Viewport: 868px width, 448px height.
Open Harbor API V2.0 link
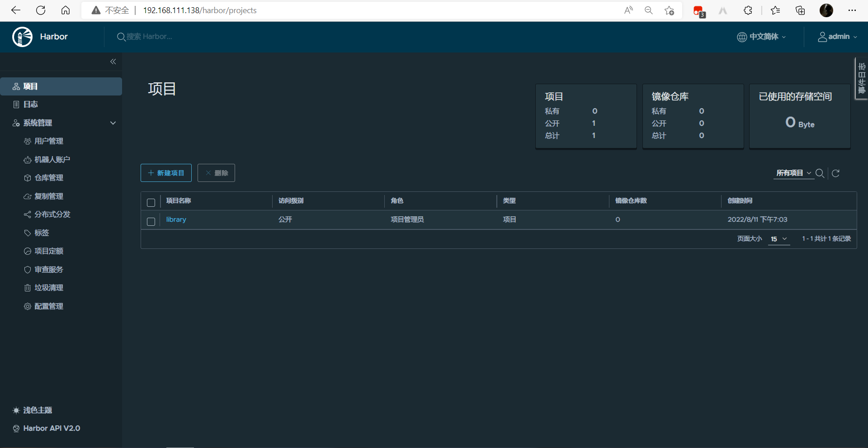pos(47,429)
